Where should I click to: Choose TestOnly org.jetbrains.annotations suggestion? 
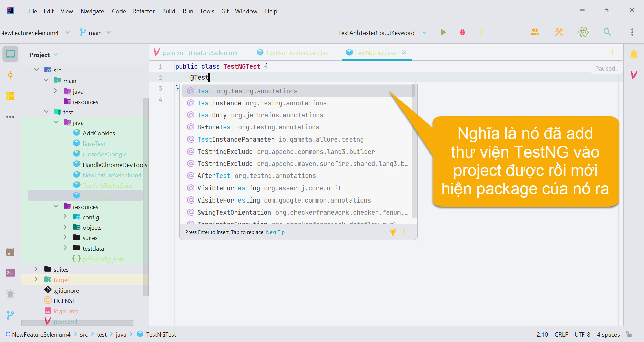299,115
